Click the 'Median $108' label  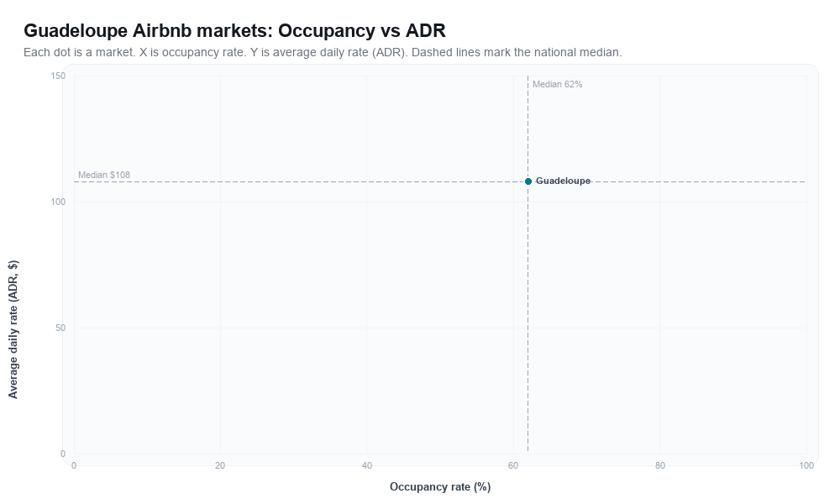click(x=104, y=176)
